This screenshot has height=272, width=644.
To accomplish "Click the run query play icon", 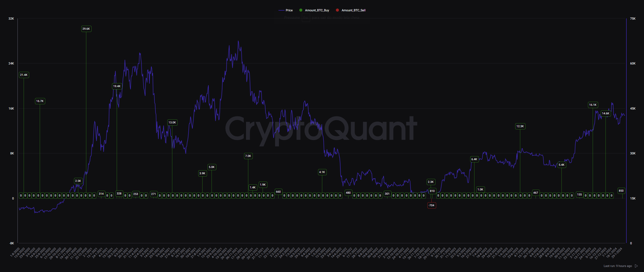I will (x=636, y=266).
